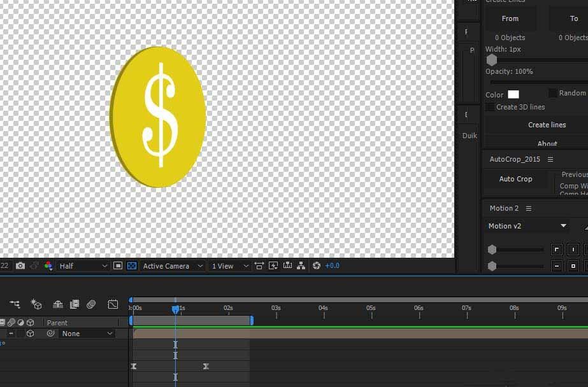
Task: Click the Frame Blending timeline icon
Action: pyautogui.click(x=75, y=304)
